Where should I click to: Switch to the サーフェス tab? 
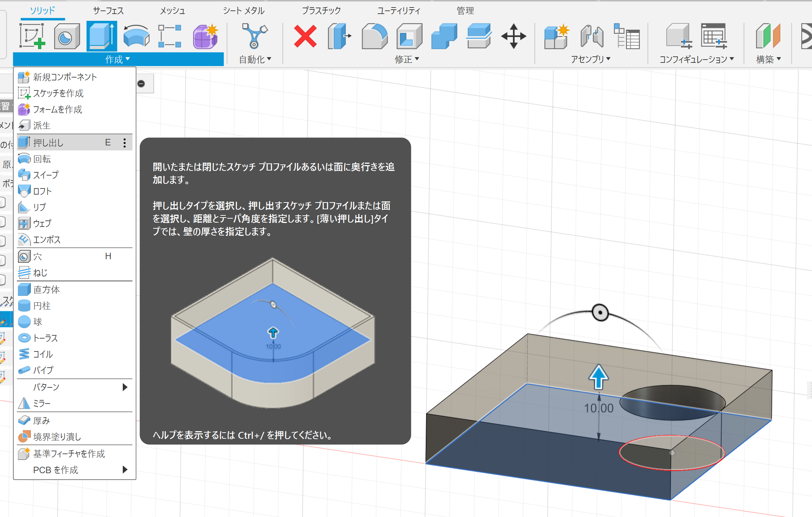click(108, 11)
